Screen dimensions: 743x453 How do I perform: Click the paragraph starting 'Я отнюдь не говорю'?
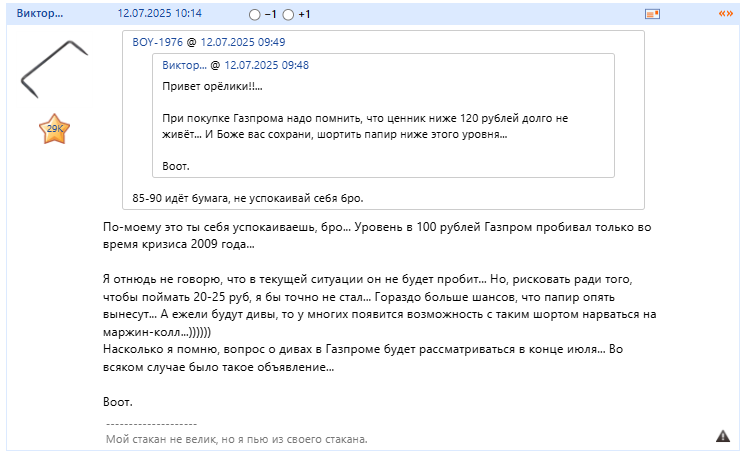[380, 306]
